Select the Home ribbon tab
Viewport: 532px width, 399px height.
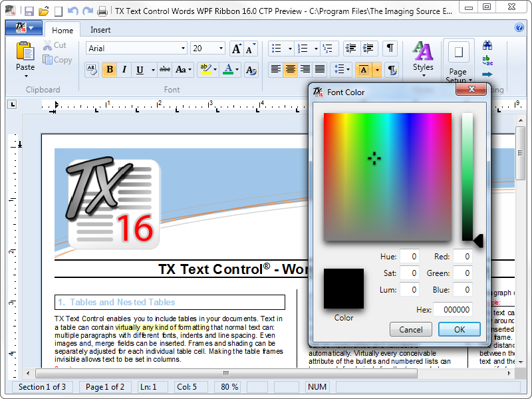[63, 30]
